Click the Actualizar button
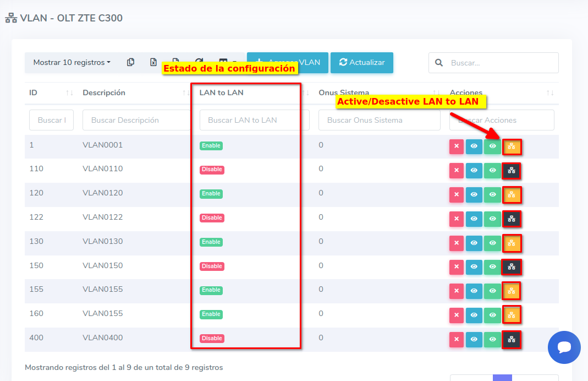Screen dimensions: 588x381 (361, 62)
